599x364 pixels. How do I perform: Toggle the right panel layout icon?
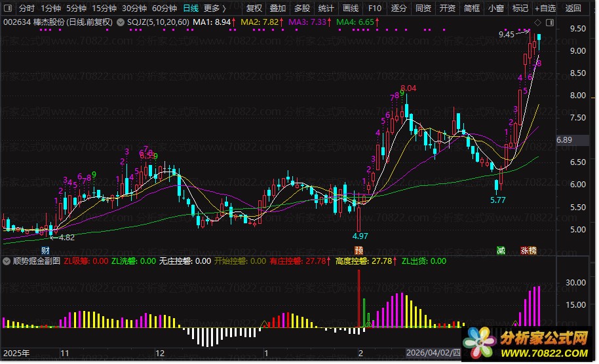[x=550, y=23]
